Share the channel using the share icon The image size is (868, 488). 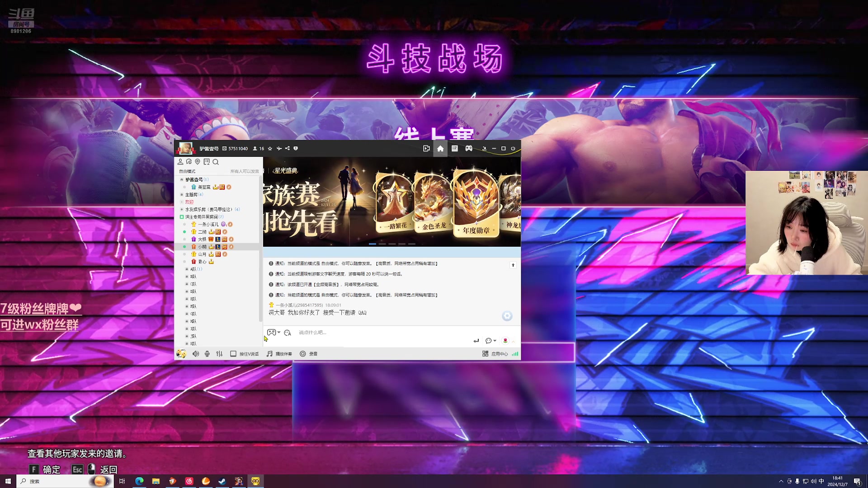[287, 149]
